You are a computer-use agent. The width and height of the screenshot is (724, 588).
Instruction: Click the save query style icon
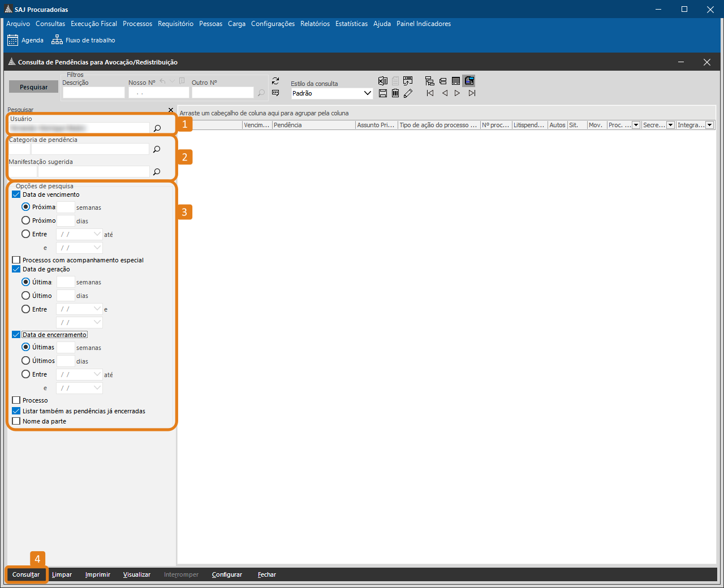coord(382,93)
